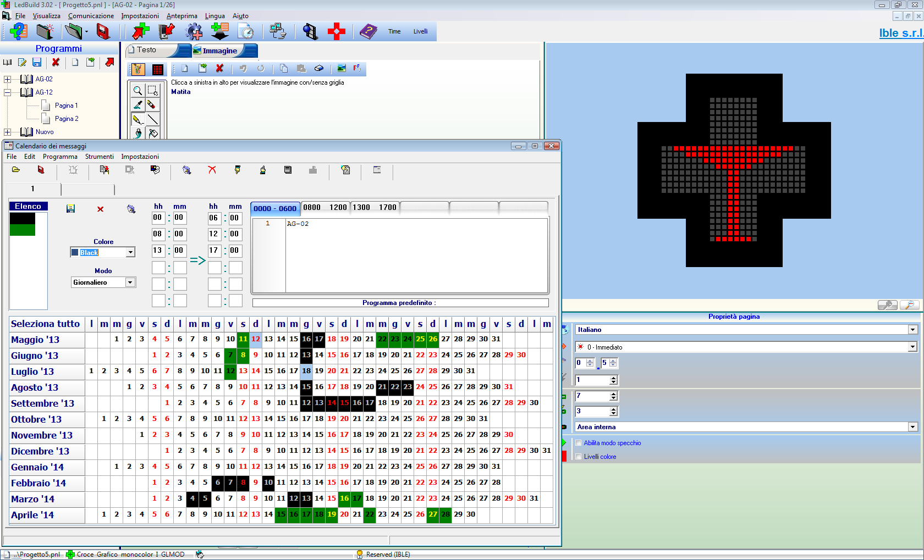Screen dimensions: 924x560
Task: Select the rectangular selection tool
Action: point(152,90)
